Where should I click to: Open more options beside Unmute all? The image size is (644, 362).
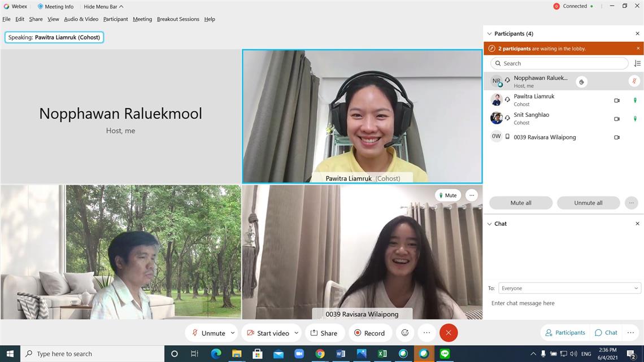coord(632,203)
